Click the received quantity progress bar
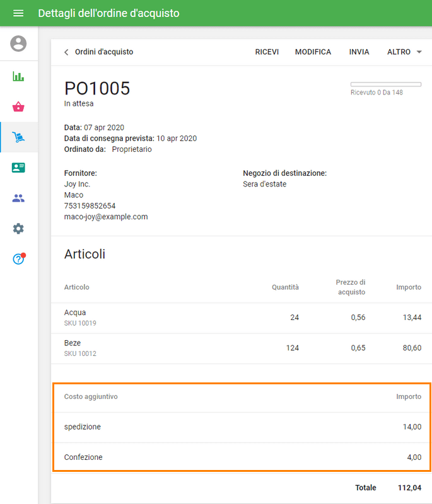Screen dimensions: 432x504 385,84
